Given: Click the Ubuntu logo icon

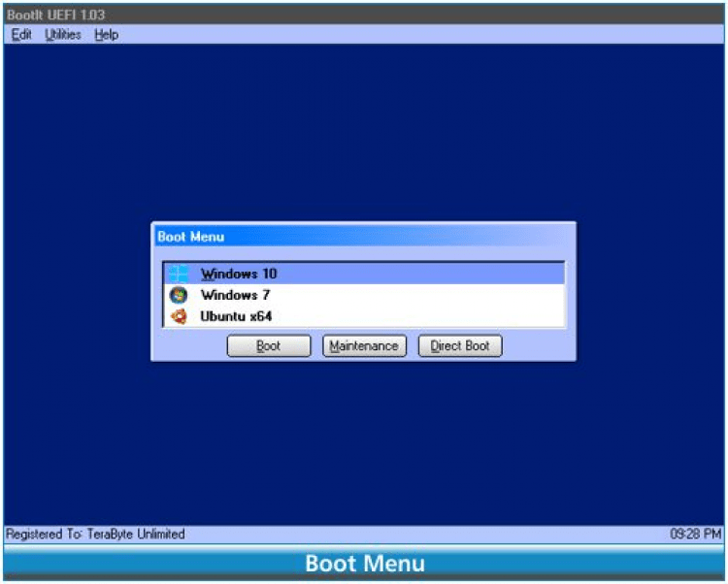Looking at the screenshot, I should (179, 316).
